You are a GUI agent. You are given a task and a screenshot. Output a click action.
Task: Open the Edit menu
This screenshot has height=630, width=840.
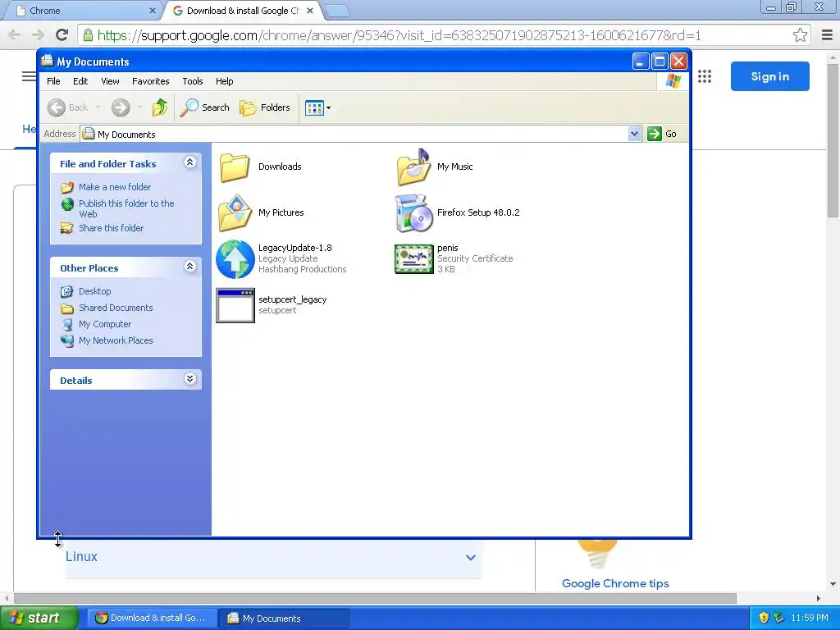(x=80, y=81)
